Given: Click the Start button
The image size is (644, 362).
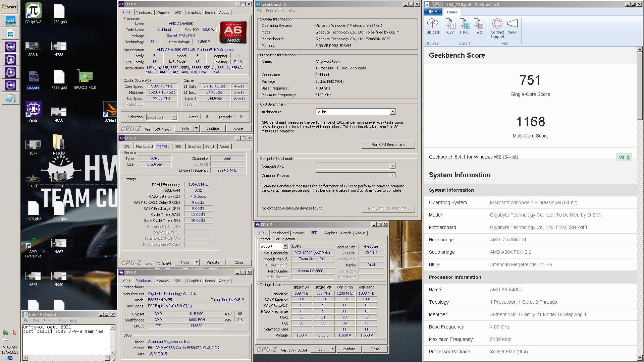Looking at the screenshot, I should tap(9, 7).
